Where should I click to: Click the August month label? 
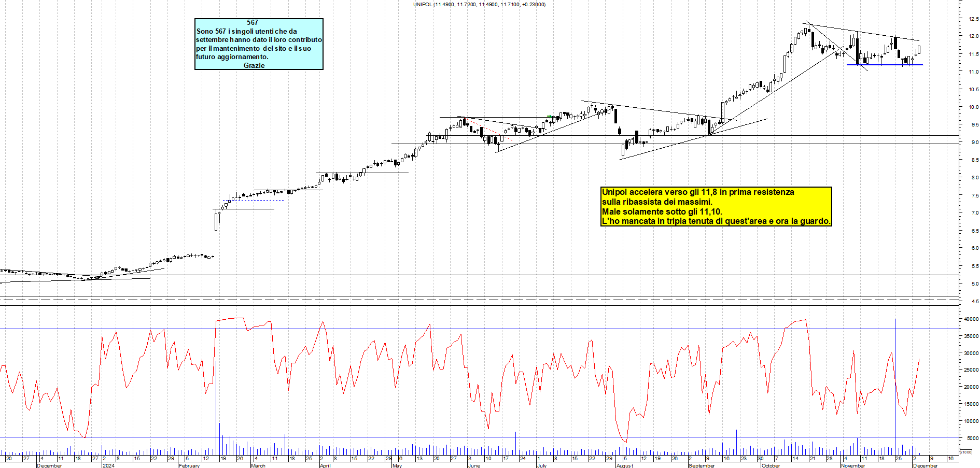(625, 465)
